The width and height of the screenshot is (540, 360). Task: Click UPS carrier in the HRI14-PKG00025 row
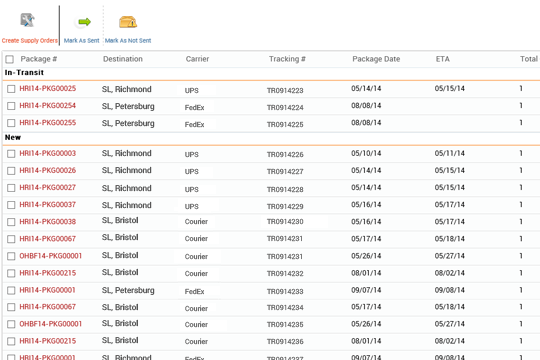click(x=191, y=91)
